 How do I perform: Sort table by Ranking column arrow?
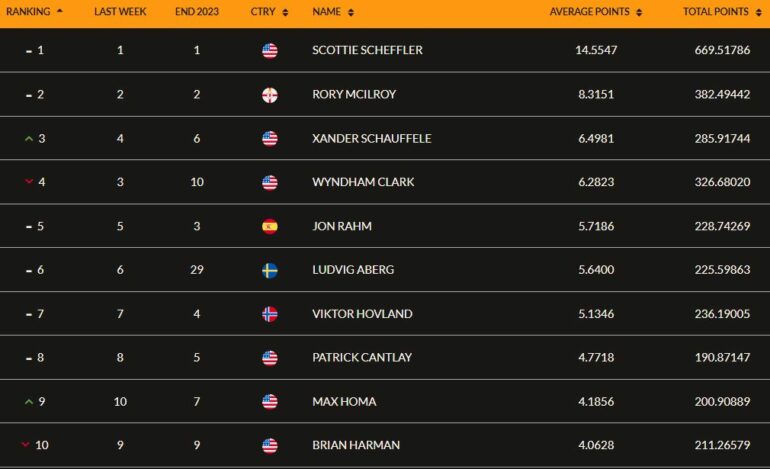tap(60, 10)
